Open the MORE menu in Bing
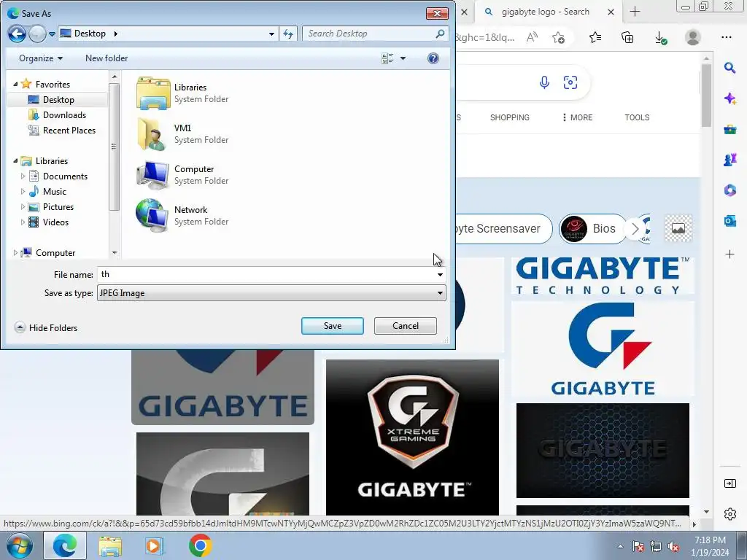This screenshot has height=560, width=747. tap(578, 117)
